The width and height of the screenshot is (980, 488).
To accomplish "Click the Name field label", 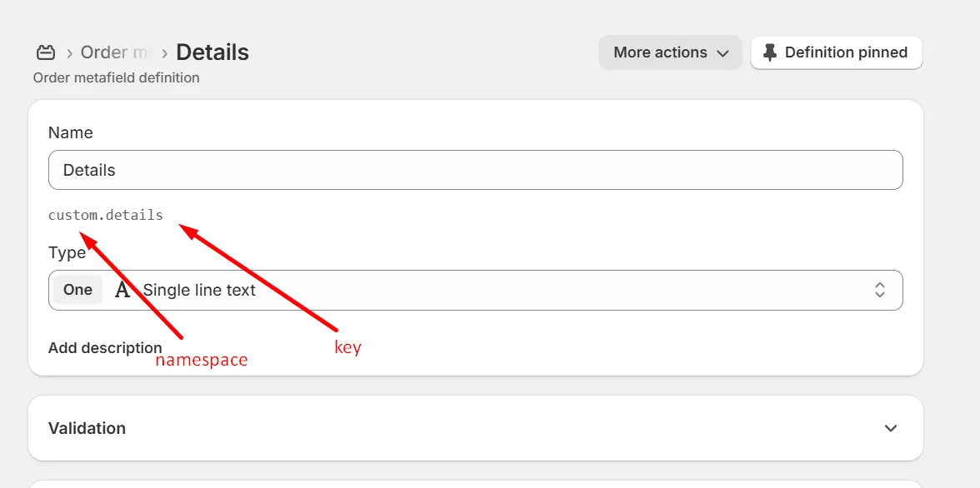I will click(x=71, y=132).
